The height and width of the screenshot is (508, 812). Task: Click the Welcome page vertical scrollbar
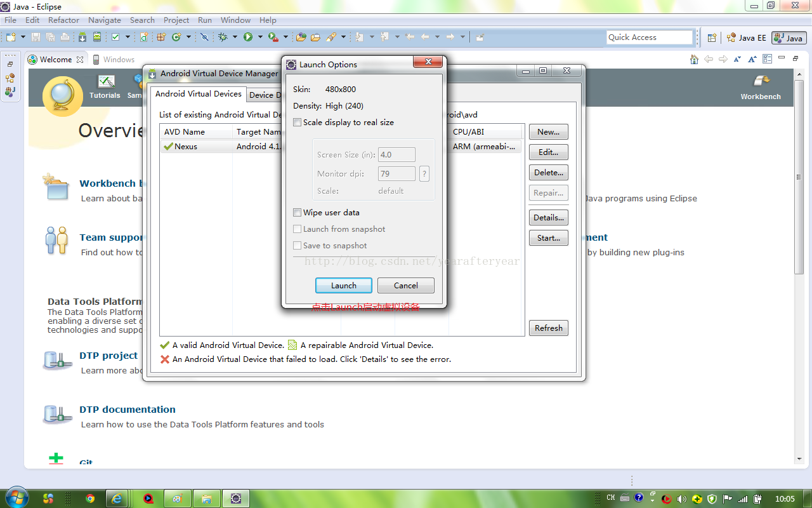point(799,267)
